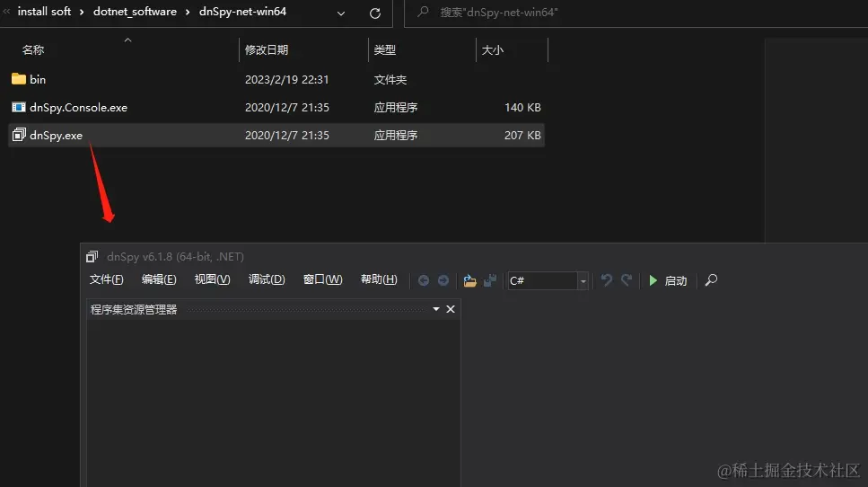Viewport: 868px width, 487px height.
Task: Click the Undo arrow icon
Action: [x=607, y=280]
